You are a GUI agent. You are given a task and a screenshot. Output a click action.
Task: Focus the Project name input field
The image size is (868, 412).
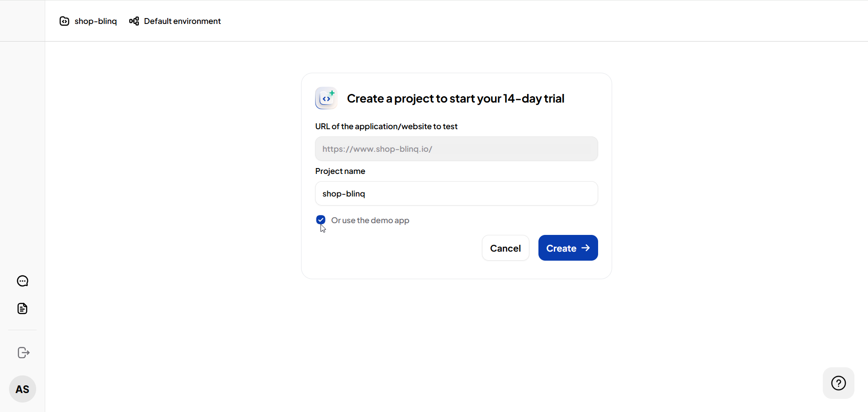(456, 193)
